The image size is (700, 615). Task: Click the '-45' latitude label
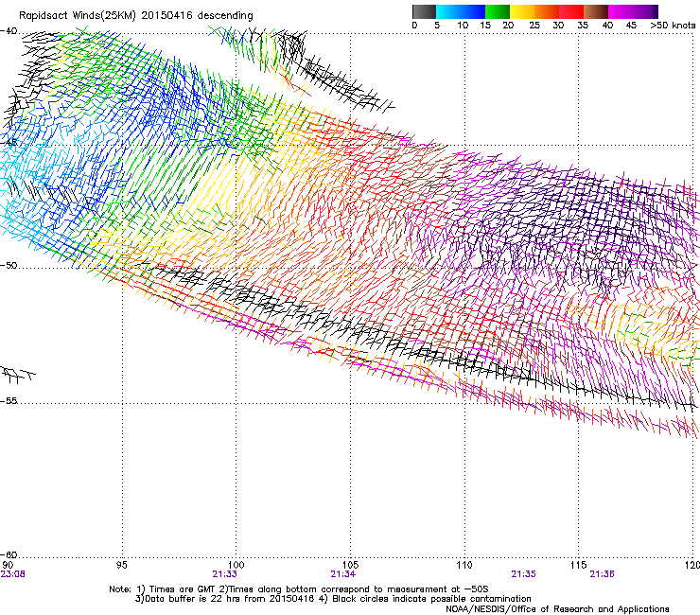point(9,143)
